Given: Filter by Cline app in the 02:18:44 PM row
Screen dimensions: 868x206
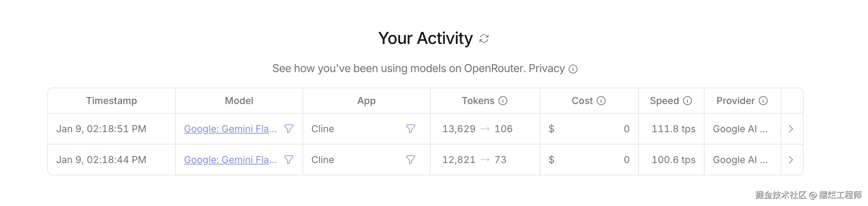Looking at the screenshot, I should (410, 160).
